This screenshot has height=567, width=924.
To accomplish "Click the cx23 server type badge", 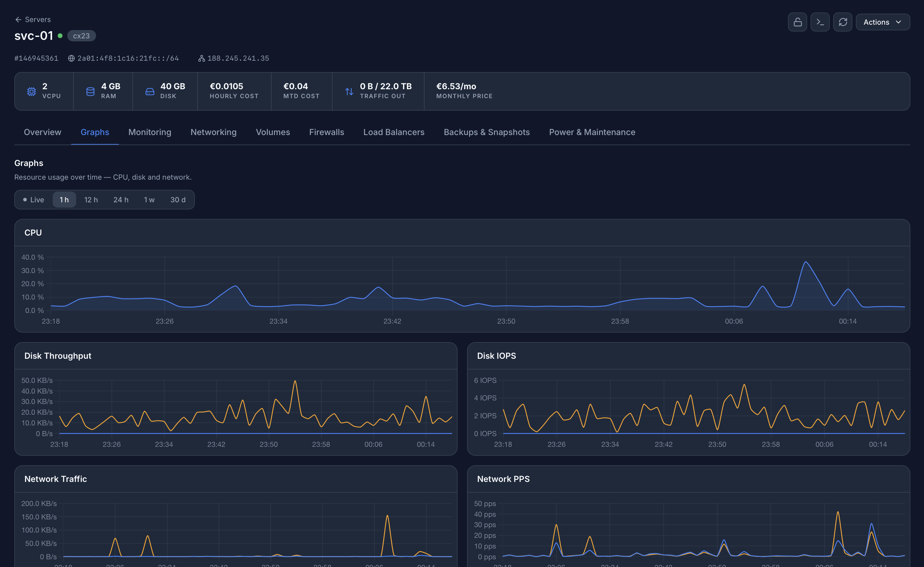I will (82, 36).
